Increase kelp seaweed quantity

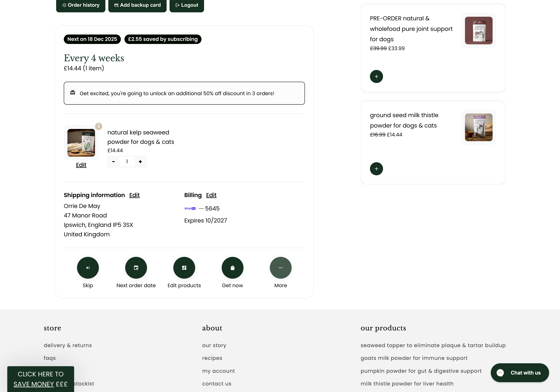click(140, 162)
